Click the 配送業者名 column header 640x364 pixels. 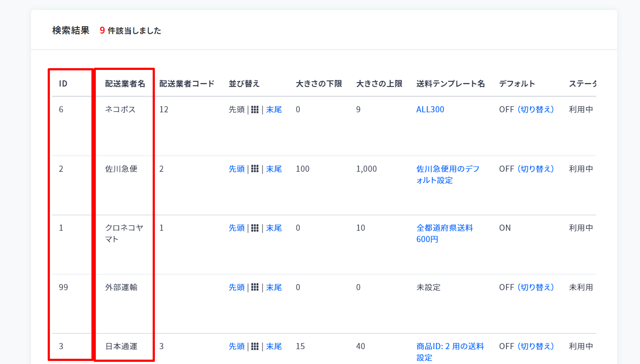(125, 83)
